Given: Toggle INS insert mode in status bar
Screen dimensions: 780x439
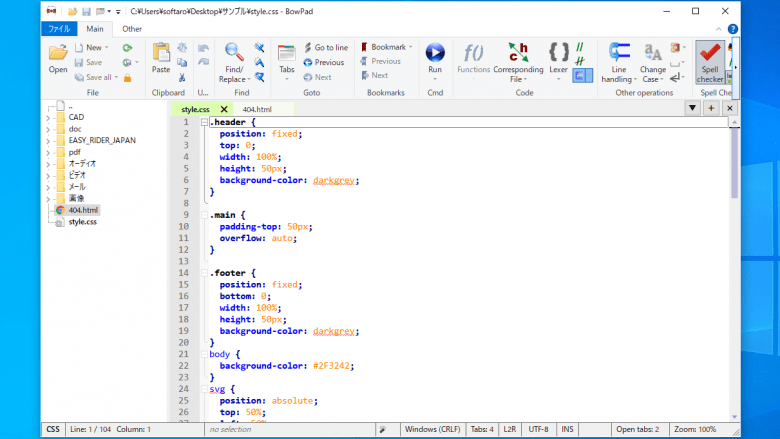Looking at the screenshot, I should (567, 429).
